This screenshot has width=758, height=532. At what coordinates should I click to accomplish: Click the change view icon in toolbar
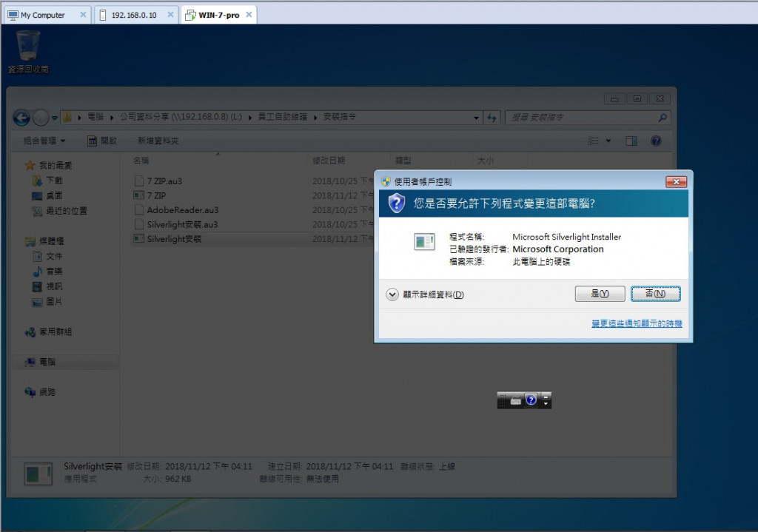593,141
